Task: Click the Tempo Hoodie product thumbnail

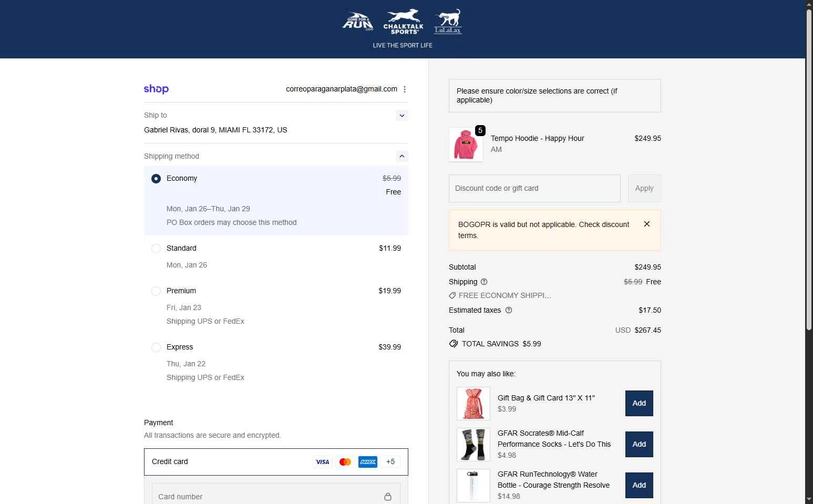Action: tap(466, 145)
